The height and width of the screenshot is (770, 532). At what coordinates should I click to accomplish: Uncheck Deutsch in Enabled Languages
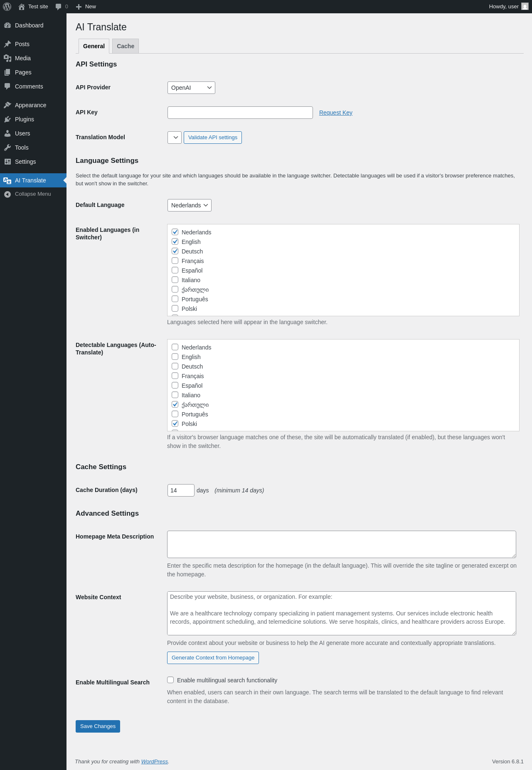pyautogui.click(x=175, y=251)
